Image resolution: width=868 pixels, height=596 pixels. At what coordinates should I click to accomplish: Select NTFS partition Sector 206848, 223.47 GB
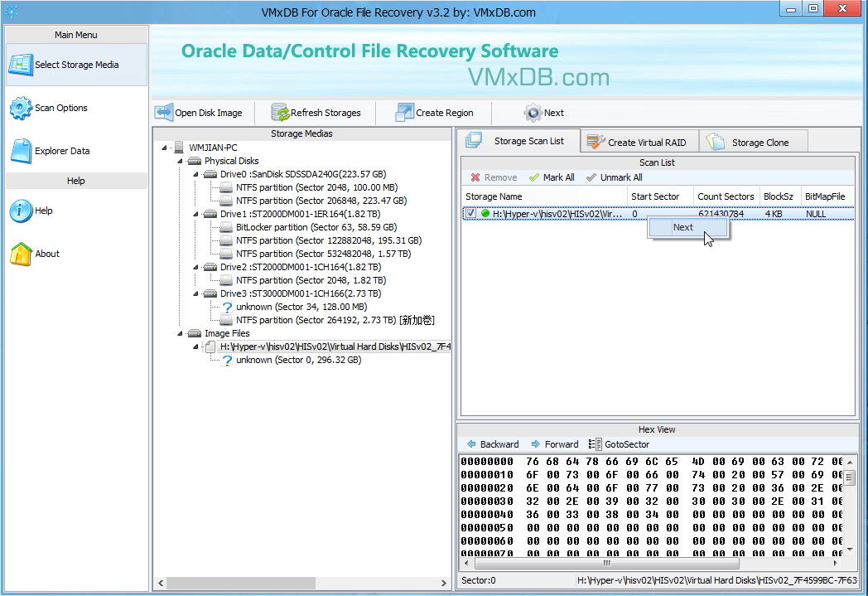tap(321, 201)
